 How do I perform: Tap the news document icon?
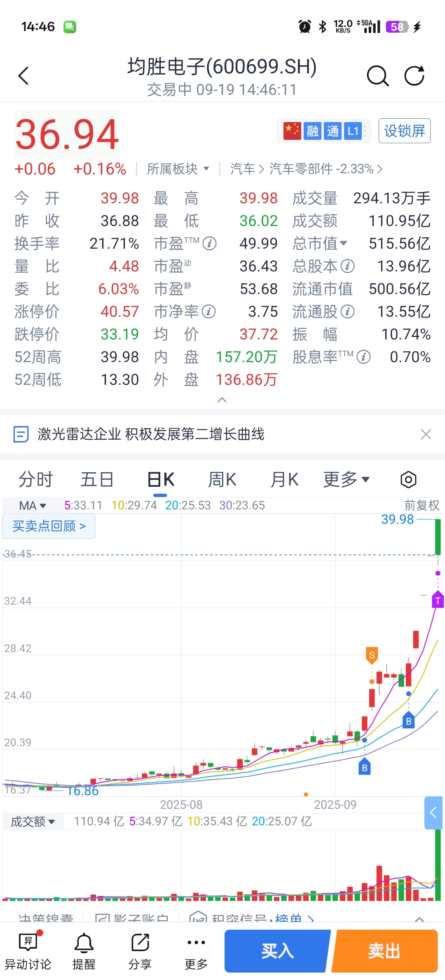click(x=21, y=434)
